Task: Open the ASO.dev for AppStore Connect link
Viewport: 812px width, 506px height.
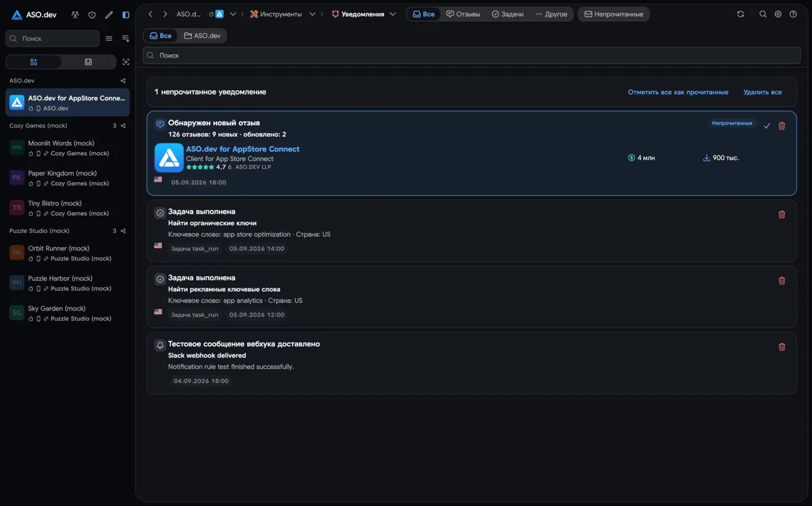Action: click(x=242, y=149)
